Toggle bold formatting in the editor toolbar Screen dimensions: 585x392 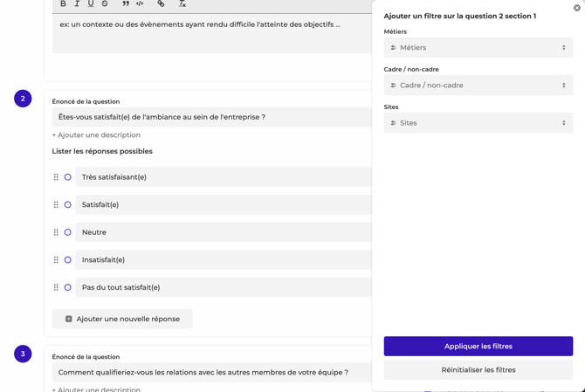tap(63, 4)
